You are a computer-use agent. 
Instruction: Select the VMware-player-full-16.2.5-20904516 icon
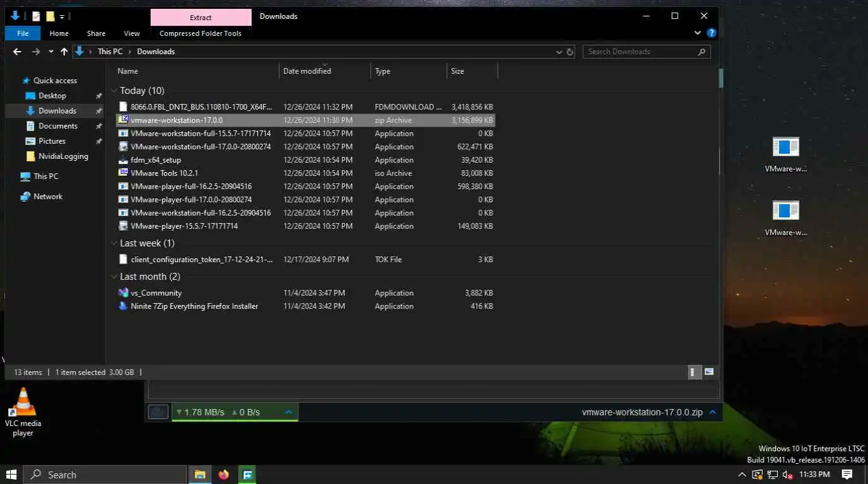(124, 187)
